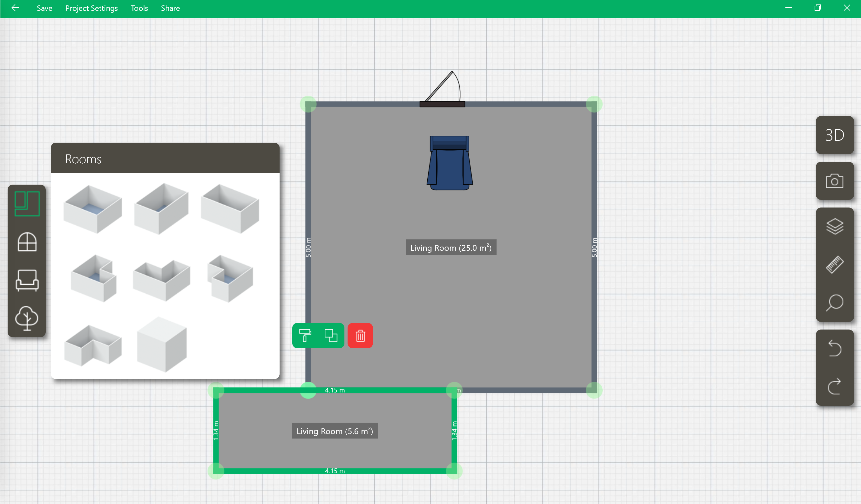Open the Share menu
The height and width of the screenshot is (504, 861).
click(170, 8)
